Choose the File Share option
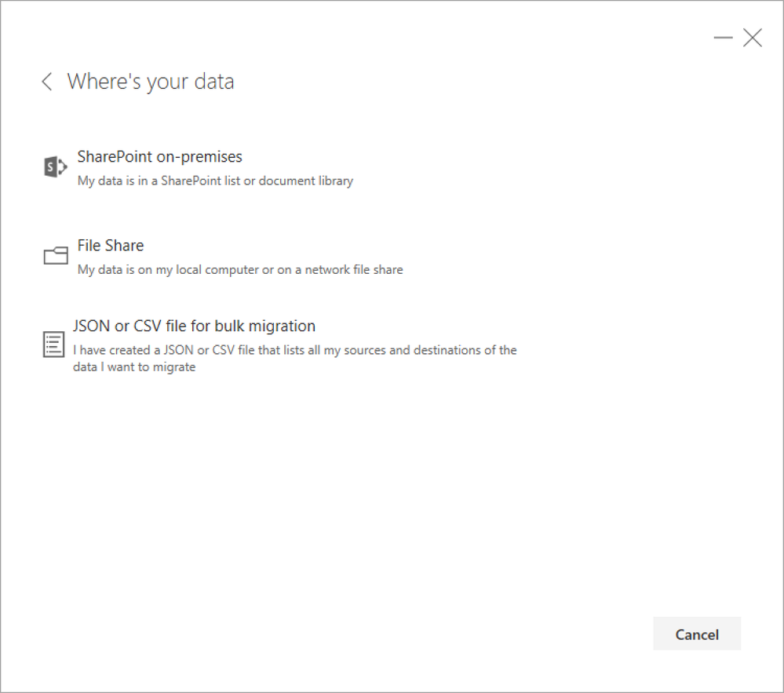The image size is (784, 693). coord(111,246)
